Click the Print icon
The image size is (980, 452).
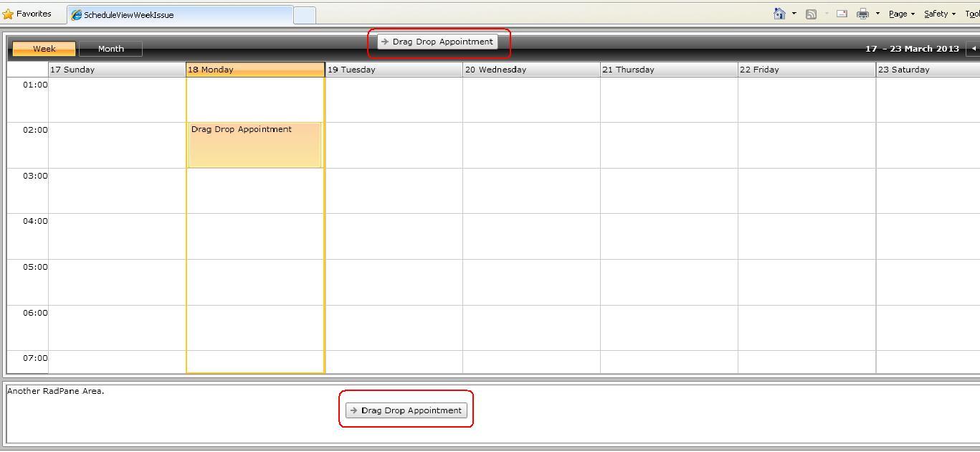point(862,14)
